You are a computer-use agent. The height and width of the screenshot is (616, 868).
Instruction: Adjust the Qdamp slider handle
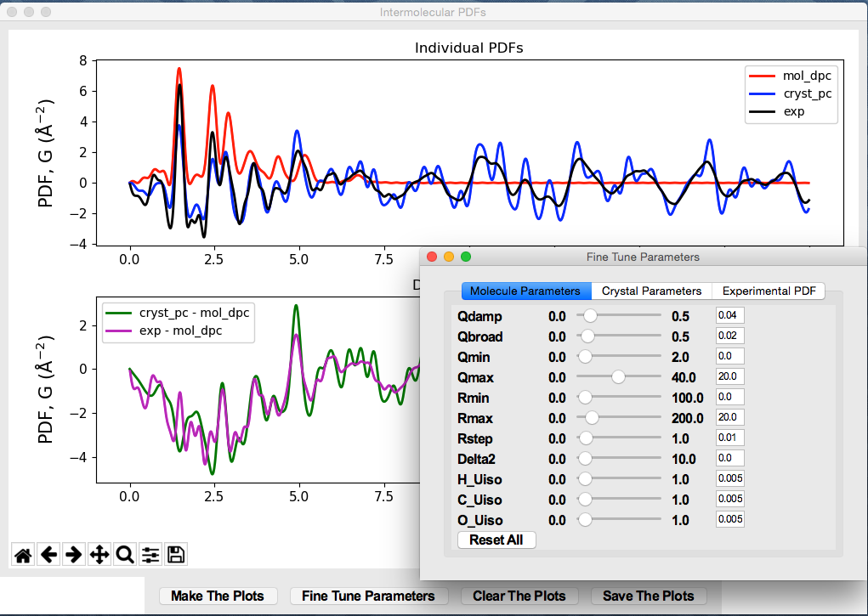coord(590,315)
